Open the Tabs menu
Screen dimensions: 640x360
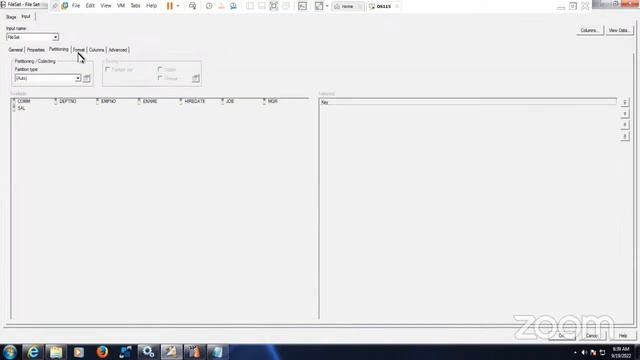pos(136,6)
